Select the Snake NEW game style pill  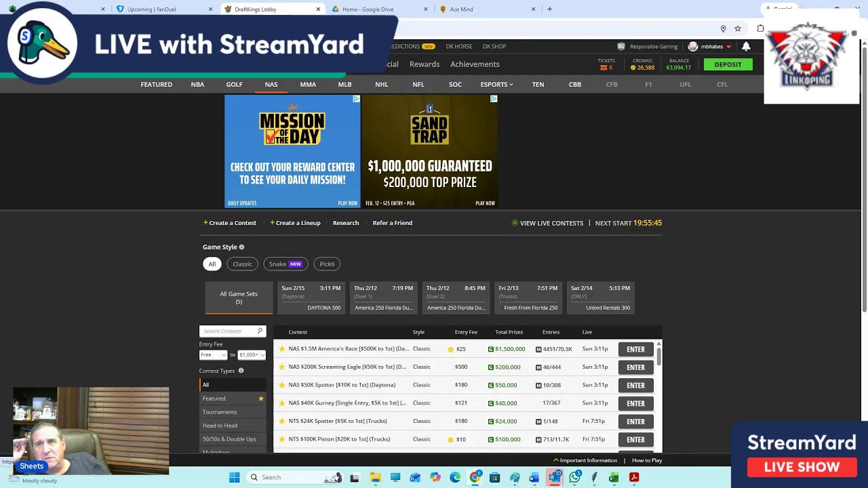[x=285, y=264]
